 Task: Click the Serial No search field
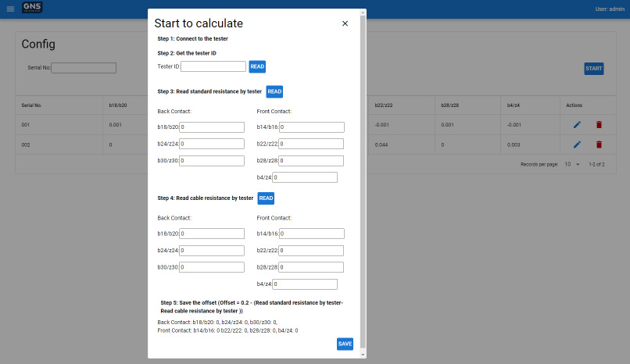[84, 68]
